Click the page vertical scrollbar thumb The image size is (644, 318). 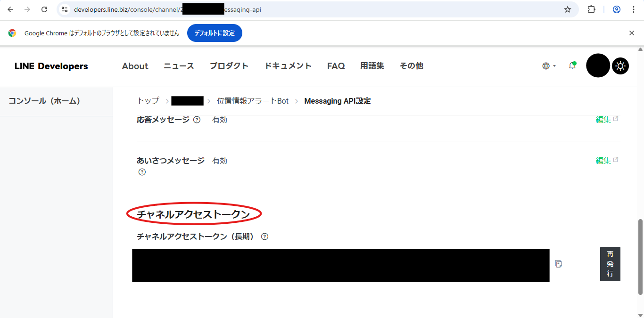pos(641,257)
